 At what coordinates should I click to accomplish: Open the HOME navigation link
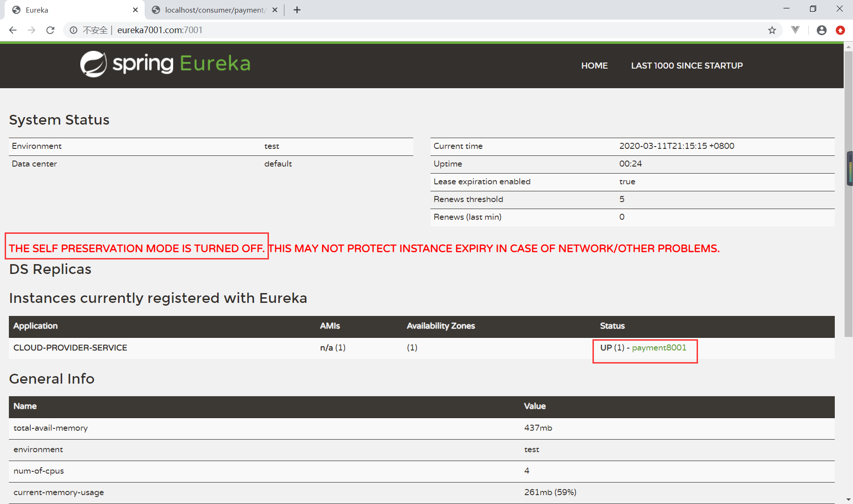(x=594, y=66)
